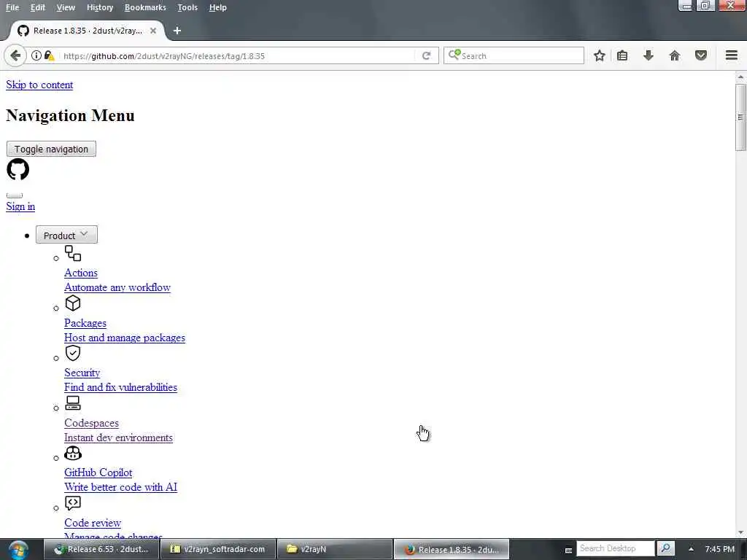The image size is (747, 560).
Task: Show site information via the info icon
Action: [x=36, y=55]
